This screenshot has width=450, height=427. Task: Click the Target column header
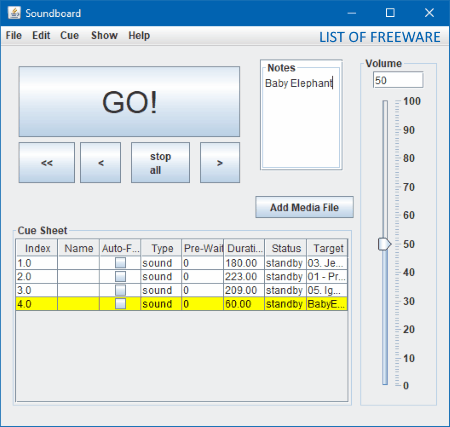pyautogui.click(x=327, y=248)
